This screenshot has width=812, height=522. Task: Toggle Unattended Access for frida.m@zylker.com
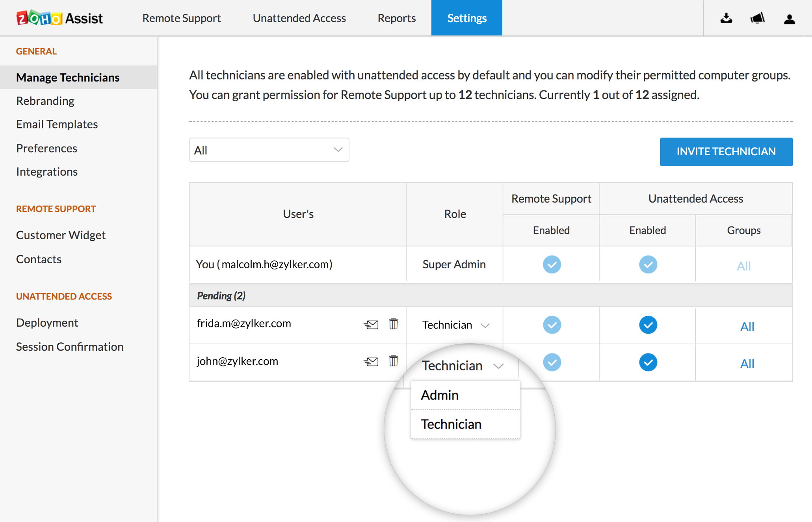coord(648,325)
